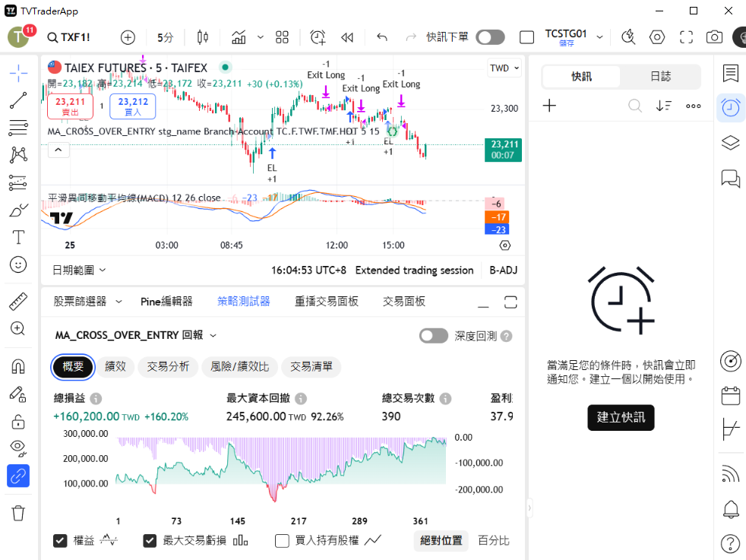Switch to the Pine編輯器 tab
Viewport: 746px width, 560px height.
(166, 302)
